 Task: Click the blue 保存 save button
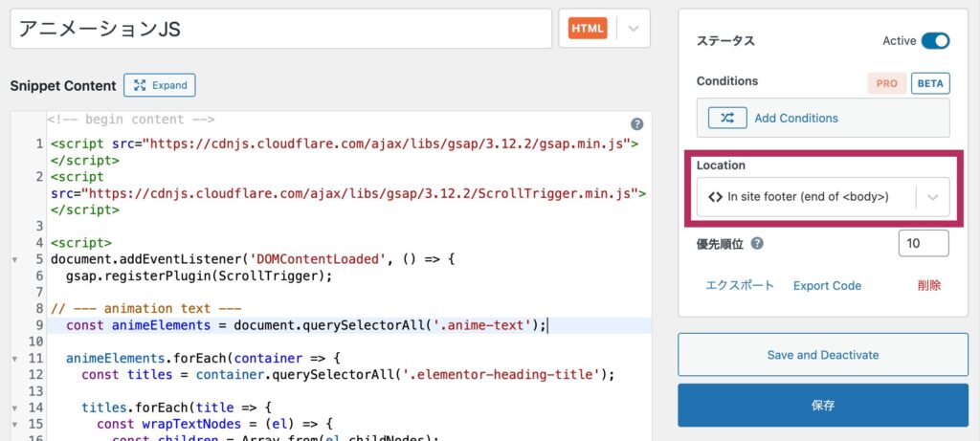(x=823, y=406)
